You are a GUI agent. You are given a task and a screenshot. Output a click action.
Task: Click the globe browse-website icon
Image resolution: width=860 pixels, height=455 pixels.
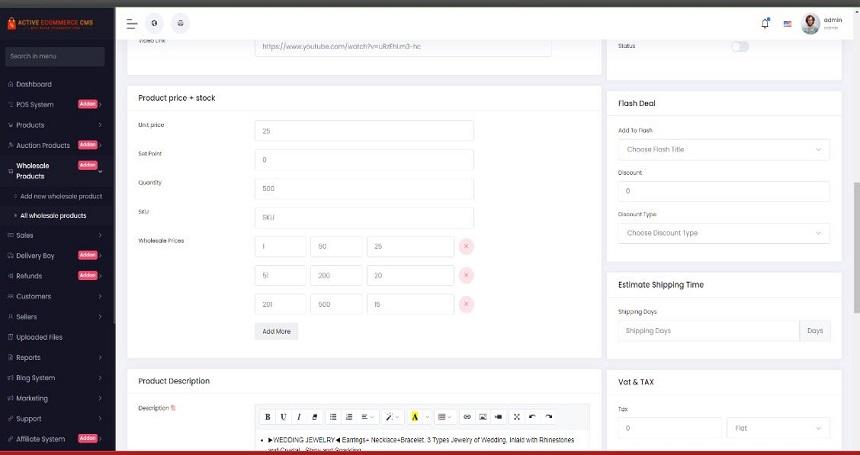pos(155,24)
